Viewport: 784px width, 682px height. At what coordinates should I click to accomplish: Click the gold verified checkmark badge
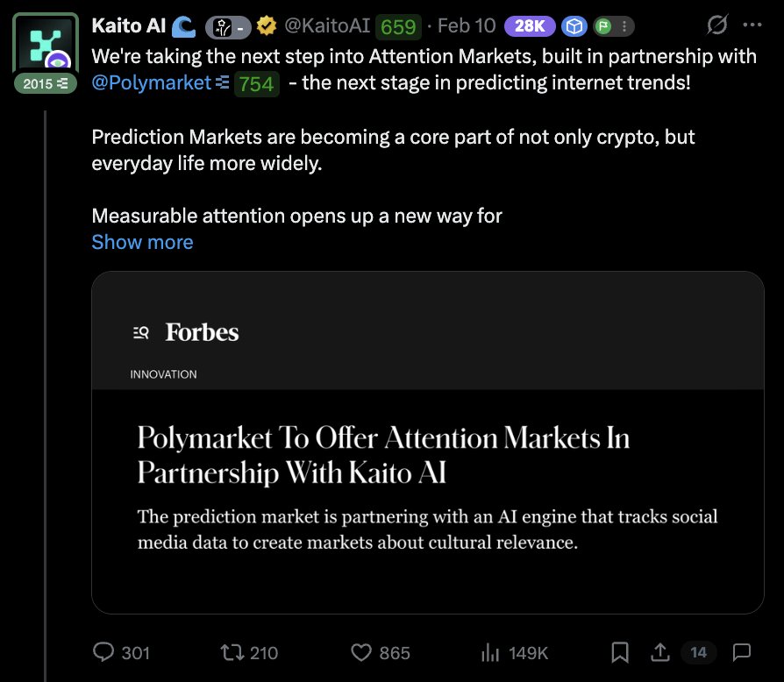[x=265, y=26]
